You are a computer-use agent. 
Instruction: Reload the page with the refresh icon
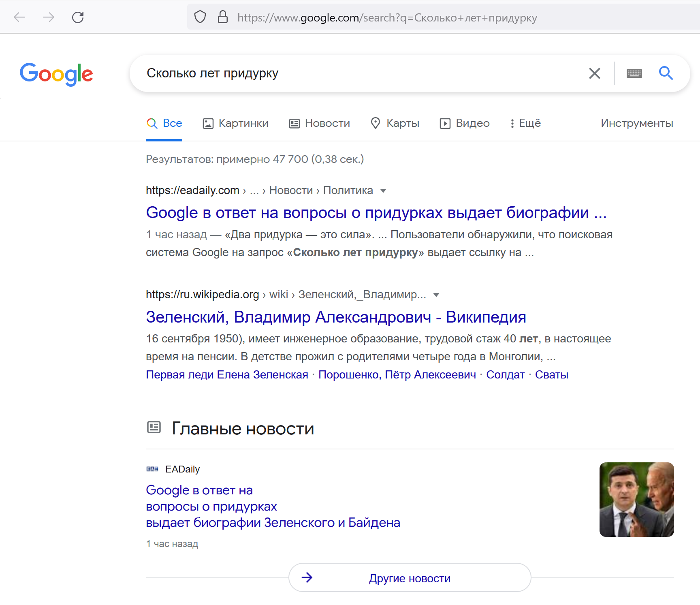coord(78,17)
